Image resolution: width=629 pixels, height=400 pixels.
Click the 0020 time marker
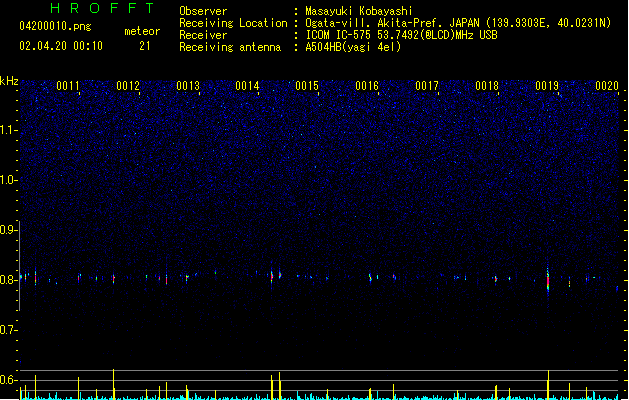607,86
